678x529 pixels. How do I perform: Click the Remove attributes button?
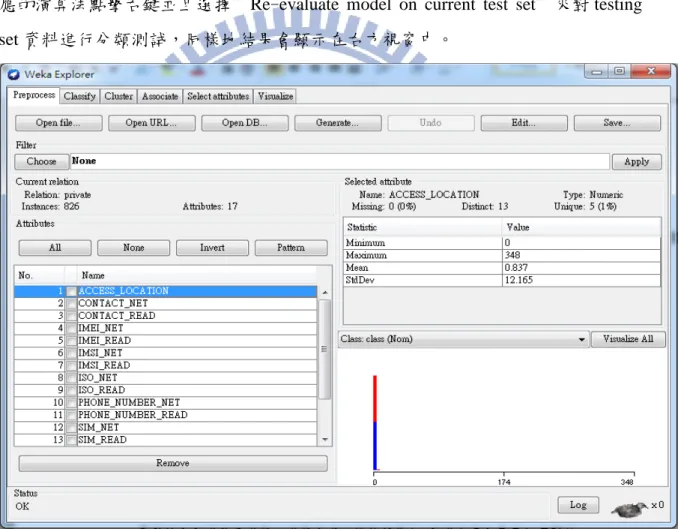pyautogui.click(x=173, y=463)
